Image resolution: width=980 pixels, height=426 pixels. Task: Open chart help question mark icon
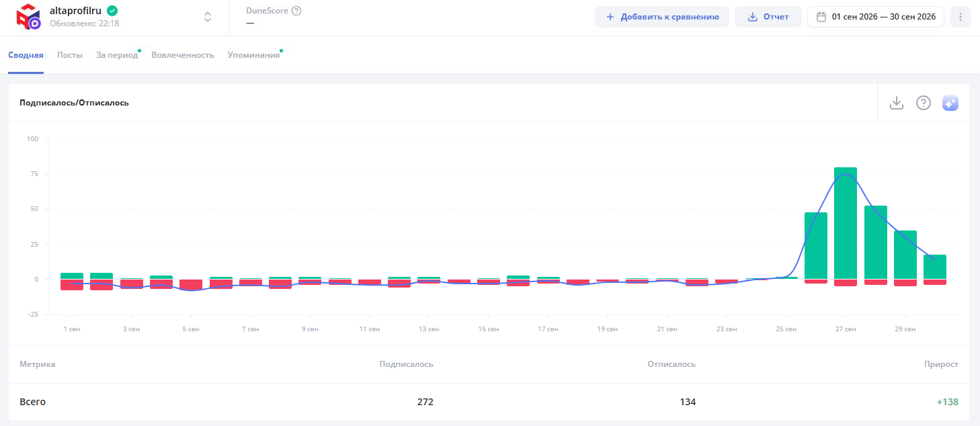click(x=924, y=103)
